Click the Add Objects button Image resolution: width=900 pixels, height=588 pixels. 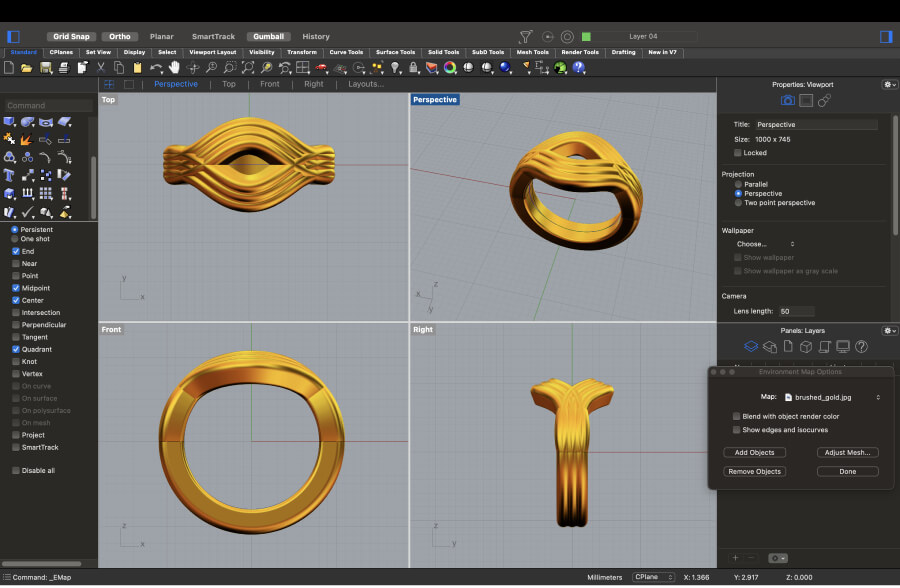754,453
